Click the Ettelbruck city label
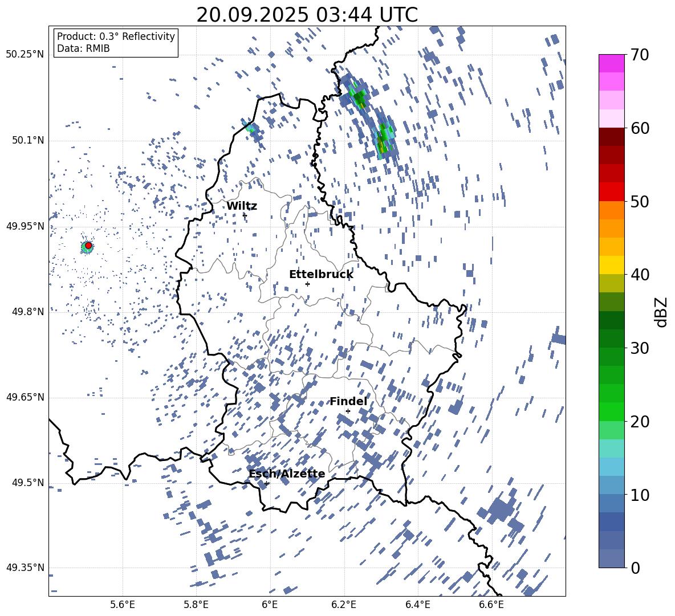 point(321,275)
